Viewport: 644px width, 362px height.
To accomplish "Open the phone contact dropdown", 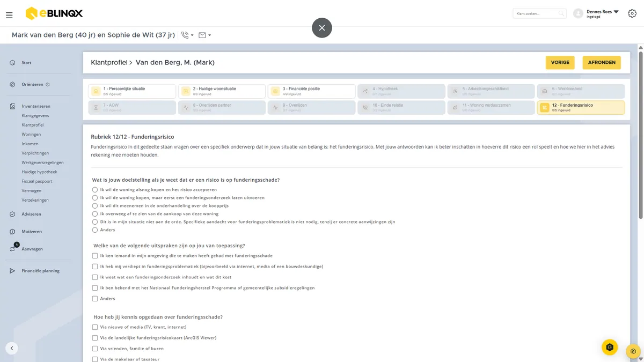I will pos(187,35).
